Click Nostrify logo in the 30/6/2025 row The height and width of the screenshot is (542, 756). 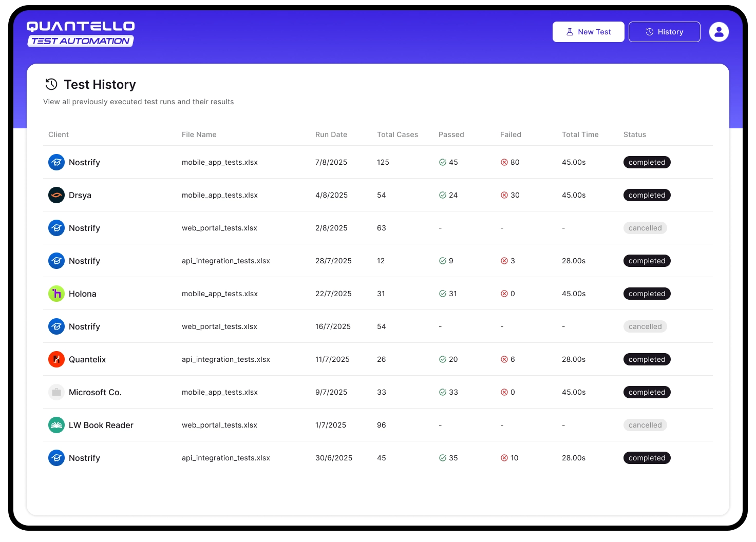56,458
